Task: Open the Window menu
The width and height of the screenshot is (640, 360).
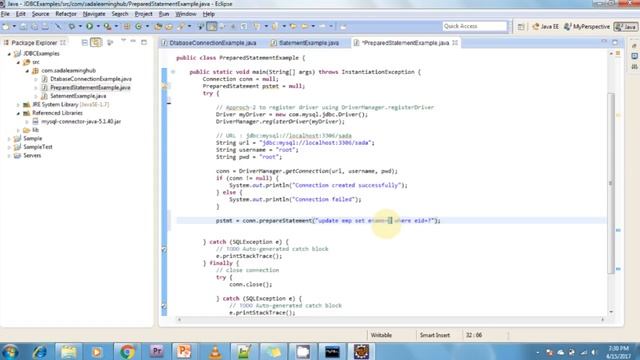Action: pos(186,14)
